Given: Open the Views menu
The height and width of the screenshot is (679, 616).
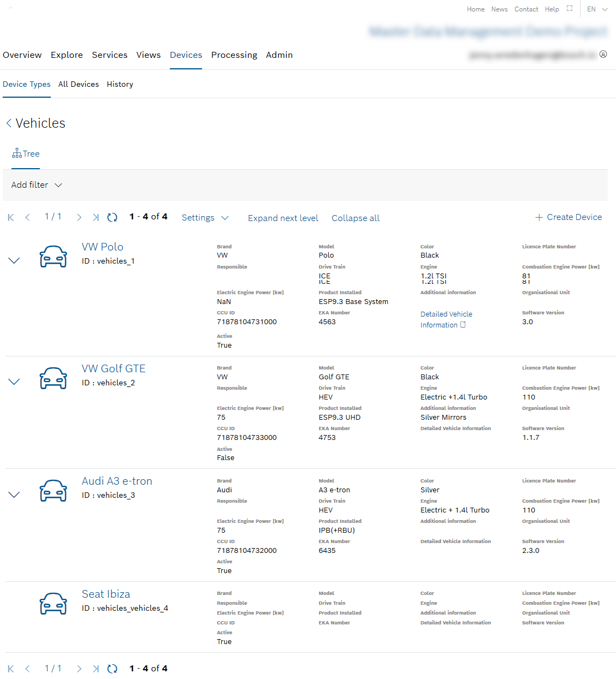Looking at the screenshot, I should click(x=149, y=55).
